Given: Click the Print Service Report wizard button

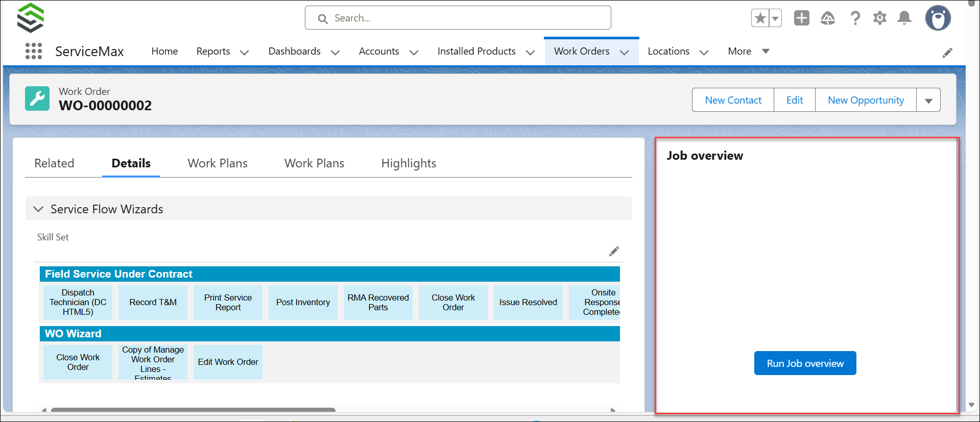Looking at the screenshot, I should [228, 302].
